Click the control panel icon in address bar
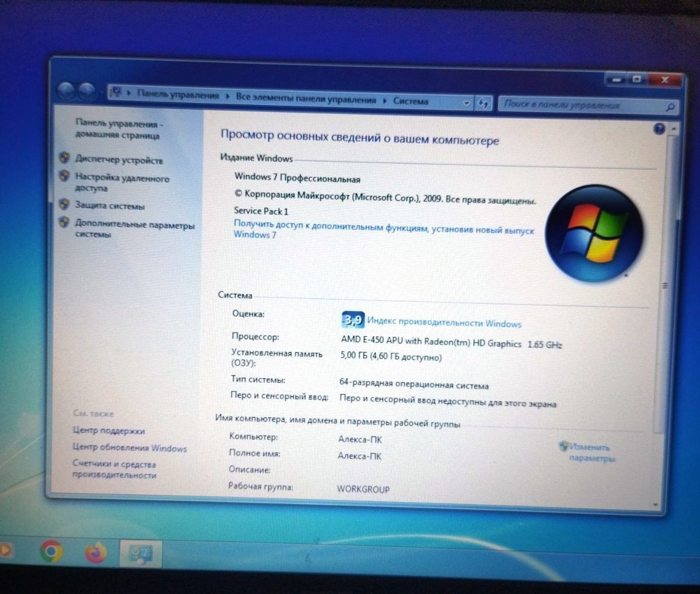Viewport: 700px width, 594px height. click(116, 92)
